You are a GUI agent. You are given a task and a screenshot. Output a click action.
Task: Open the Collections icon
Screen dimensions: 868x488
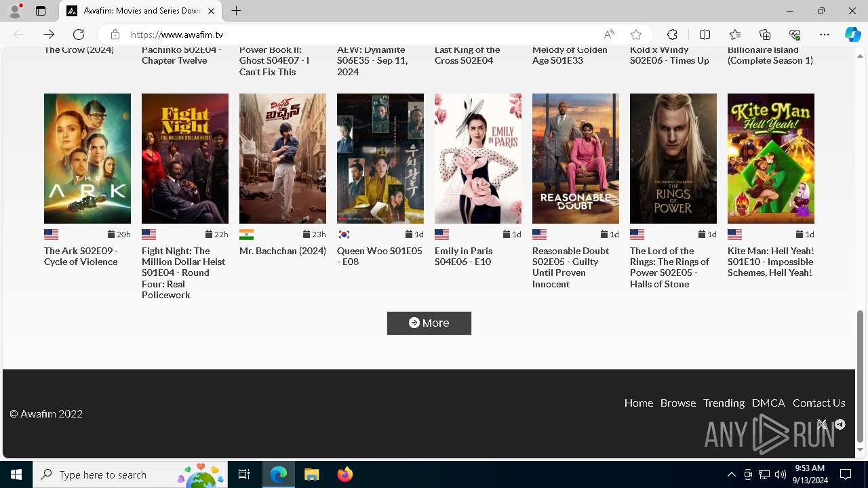tap(765, 35)
